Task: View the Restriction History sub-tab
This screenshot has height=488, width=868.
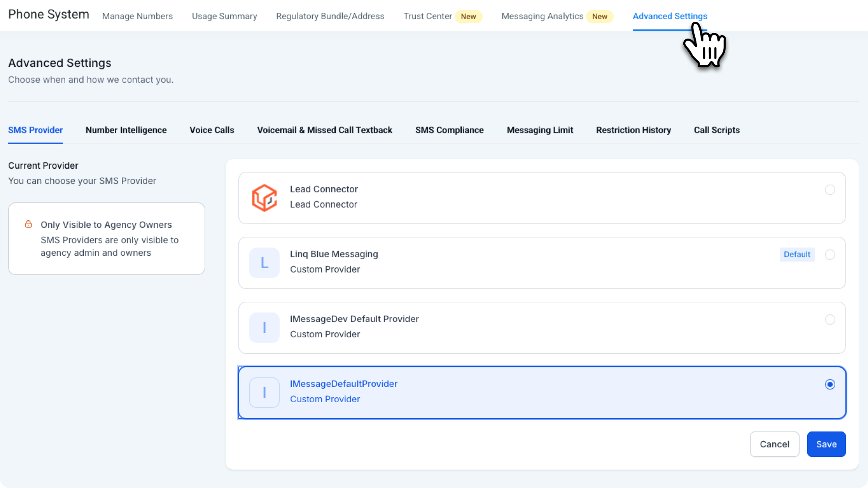Action: [x=633, y=130]
